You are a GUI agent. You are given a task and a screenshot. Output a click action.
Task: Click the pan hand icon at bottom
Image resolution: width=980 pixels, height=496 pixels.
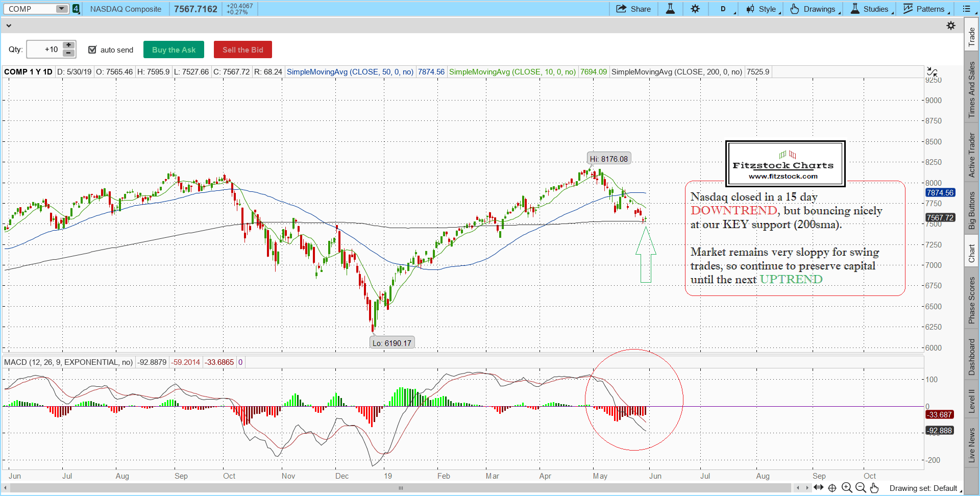pyautogui.click(x=874, y=488)
